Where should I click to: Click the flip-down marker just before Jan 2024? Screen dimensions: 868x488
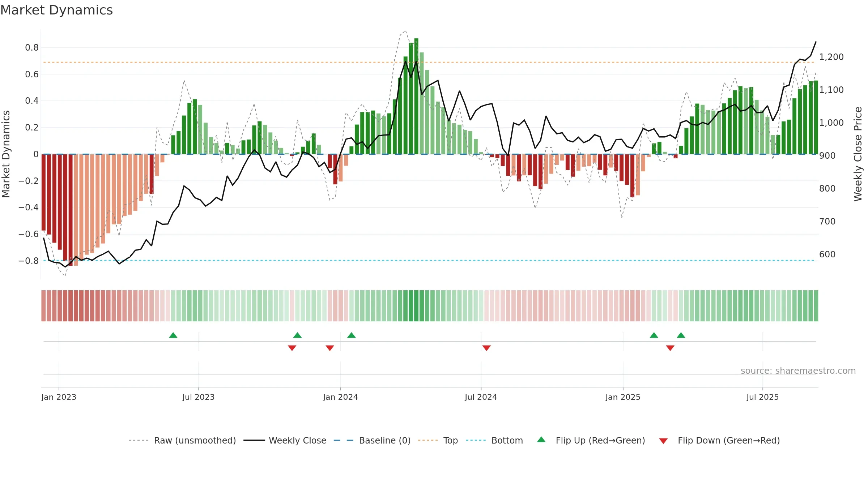pos(330,348)
